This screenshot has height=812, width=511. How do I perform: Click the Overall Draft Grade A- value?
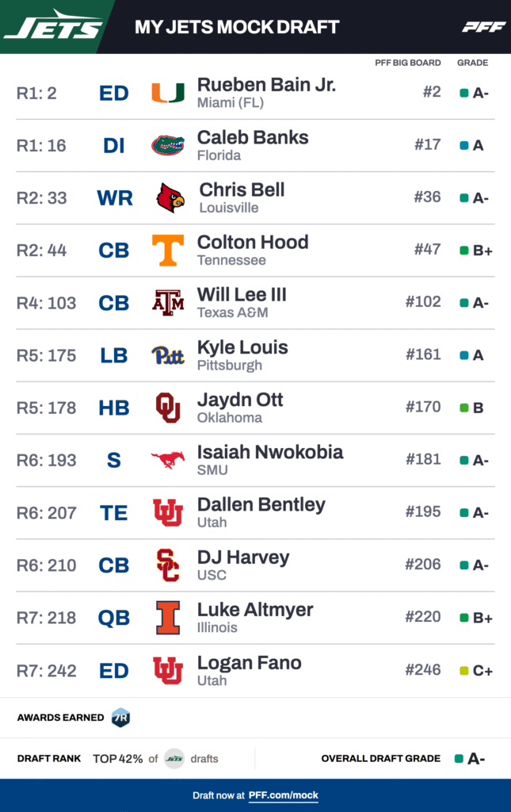click(x=476, y=759)
